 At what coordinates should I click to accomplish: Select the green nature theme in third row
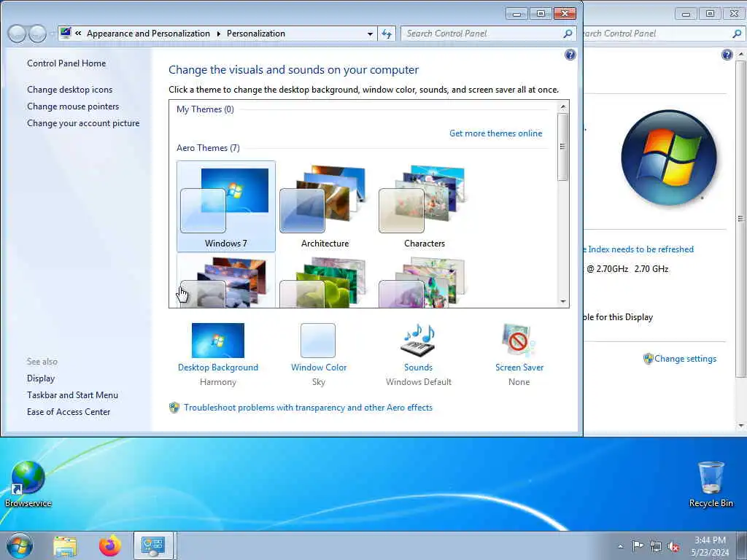click(325, 281)
